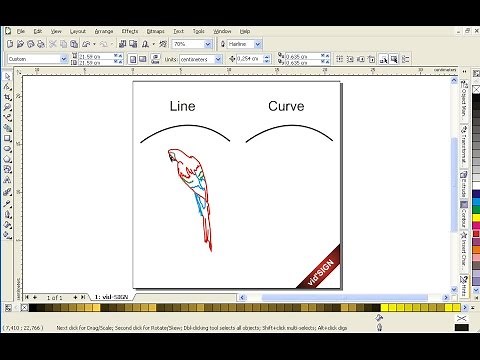The width and height of the screenshot is (480, 360).
Task: Open the 70% zoom level dropdown
Action: coord(208,44)
